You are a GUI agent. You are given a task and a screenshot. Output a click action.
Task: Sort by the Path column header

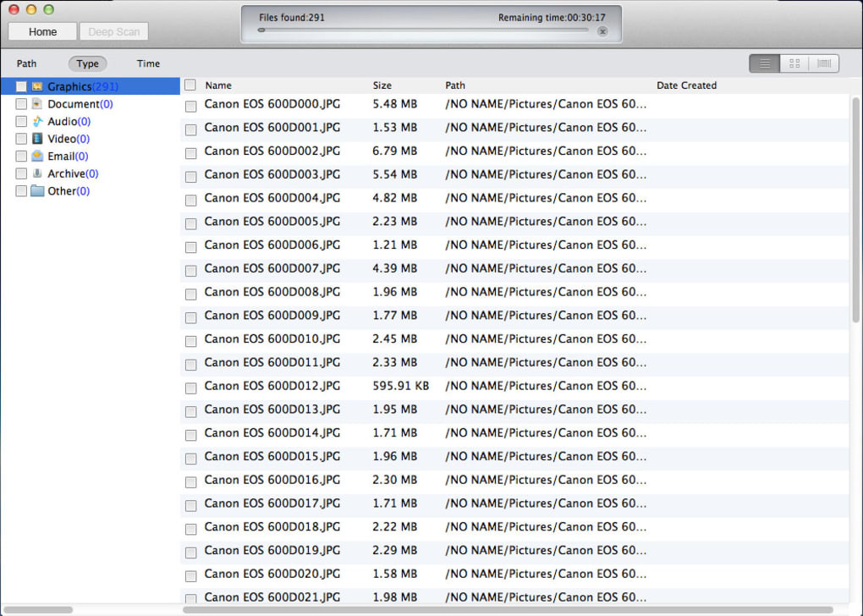pos(455,85)
